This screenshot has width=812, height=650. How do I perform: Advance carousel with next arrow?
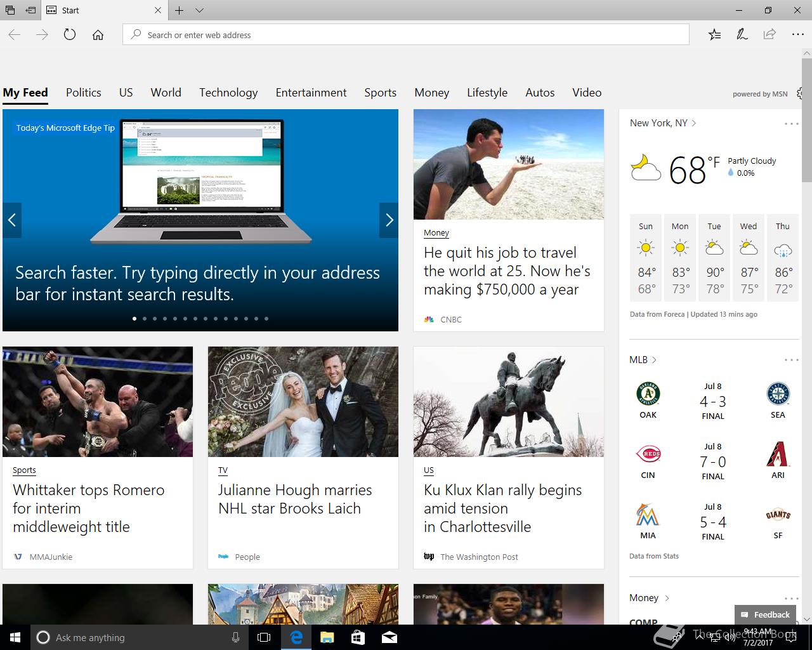click(x=389, y=220)
